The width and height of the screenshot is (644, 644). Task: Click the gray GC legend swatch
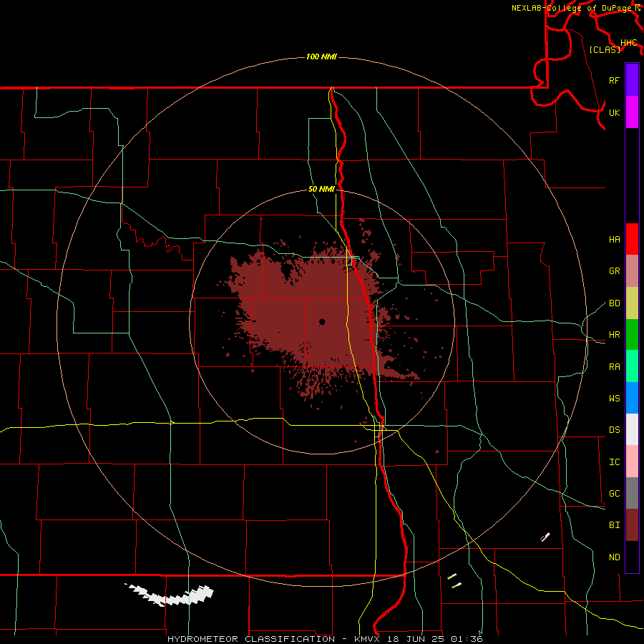(632, 493)
